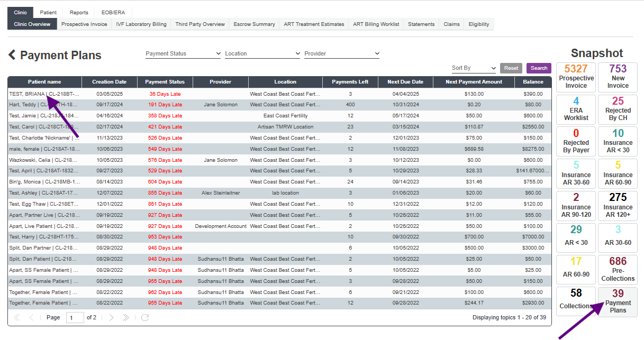Go to the previous page of results
The height and width of the screenshot is (340, 644).
coord(31,317)
